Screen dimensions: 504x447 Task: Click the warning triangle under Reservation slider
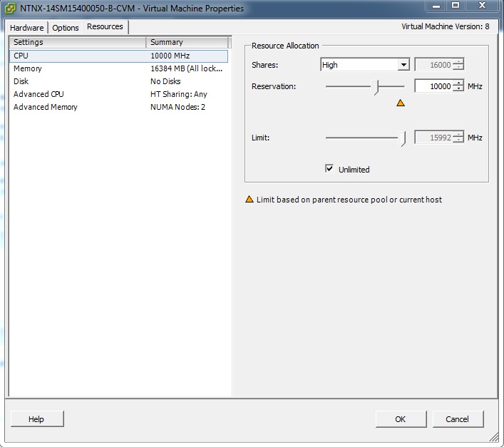click(x=400, y=103)
